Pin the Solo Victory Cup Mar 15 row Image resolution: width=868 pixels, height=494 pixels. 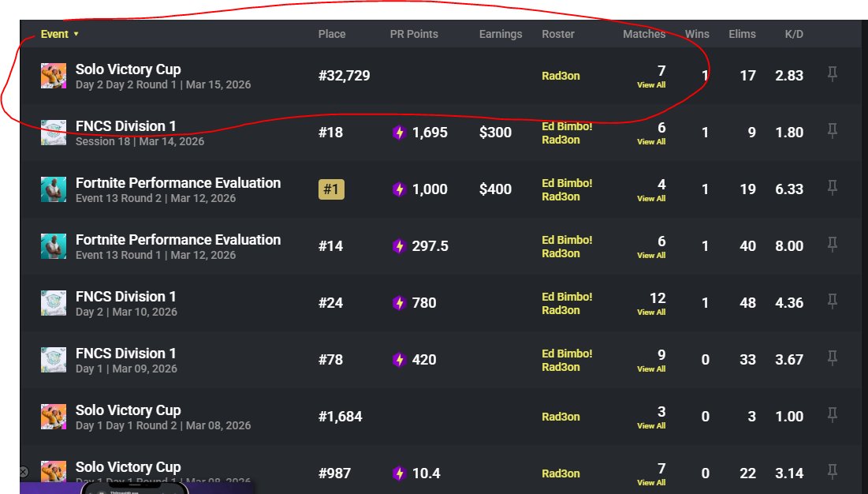pos(832,73)
